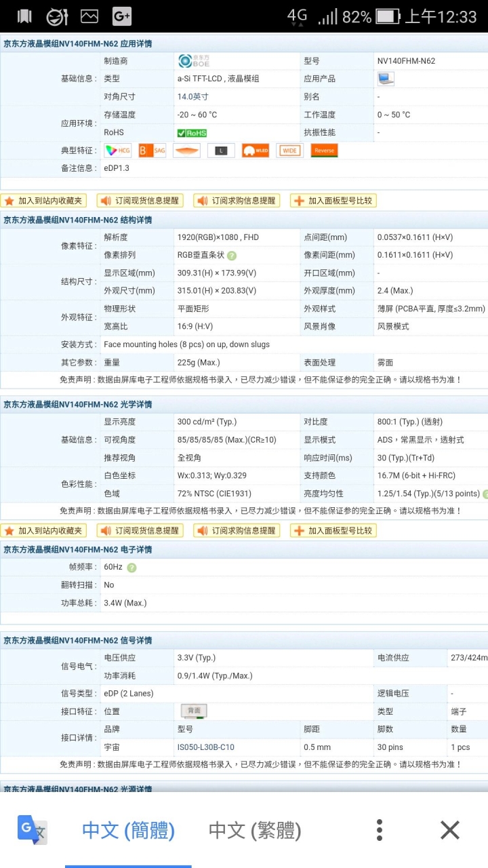
Task: Click the 0.1611×0.1611 (H×V) pixel pitch value
Action: pos(415,255)
